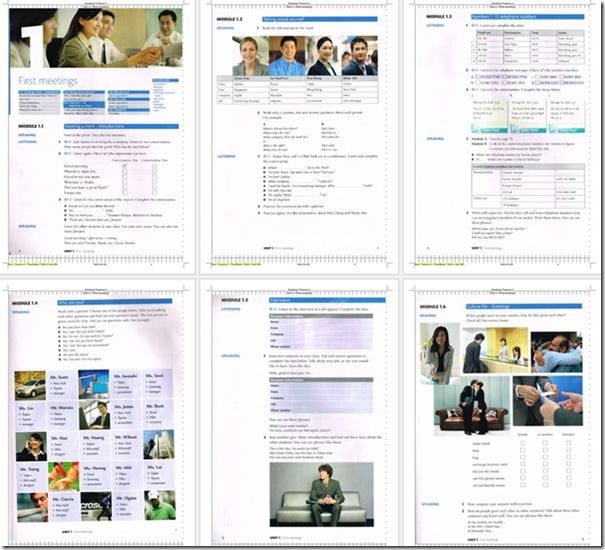Click the 'Who are you?' header bar

(x=115, y=303)
